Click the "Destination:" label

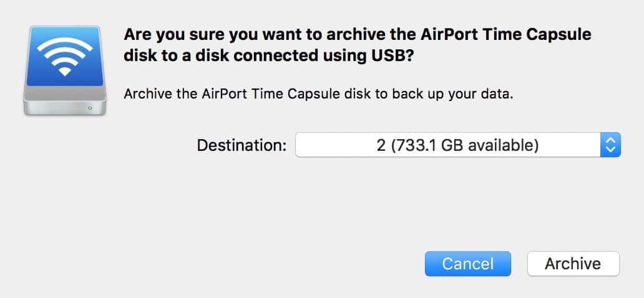(x=241, y=146)
